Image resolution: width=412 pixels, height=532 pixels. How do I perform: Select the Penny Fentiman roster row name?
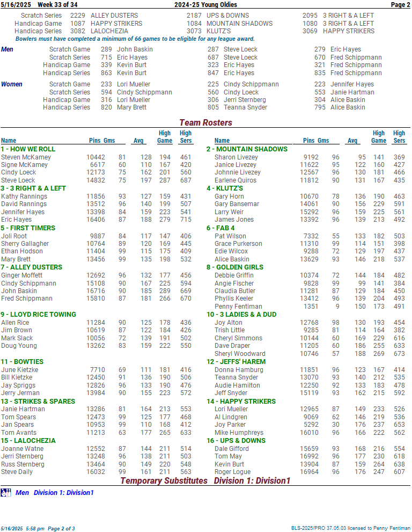(x=238, y=307)
